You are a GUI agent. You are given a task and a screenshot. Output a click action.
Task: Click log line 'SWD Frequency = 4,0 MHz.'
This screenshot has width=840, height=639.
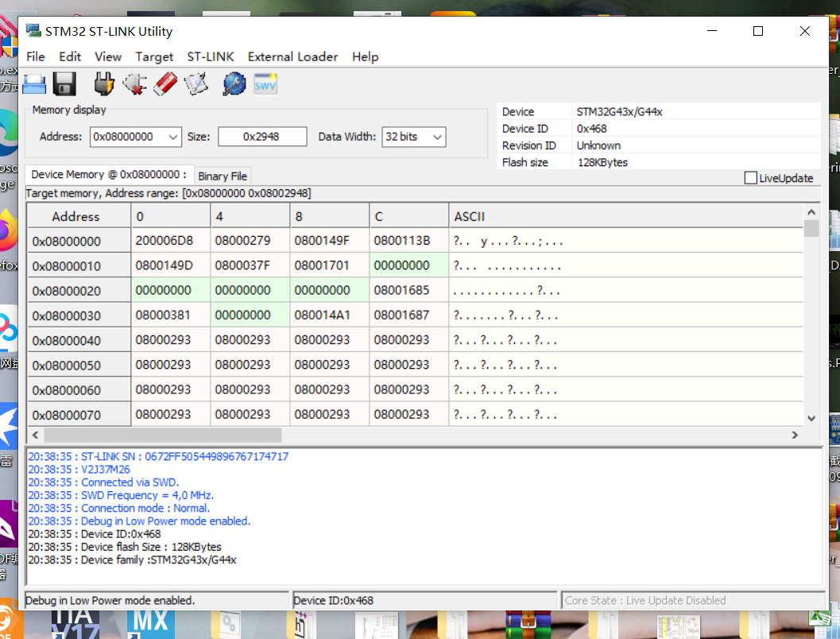[x=121, y=495]
